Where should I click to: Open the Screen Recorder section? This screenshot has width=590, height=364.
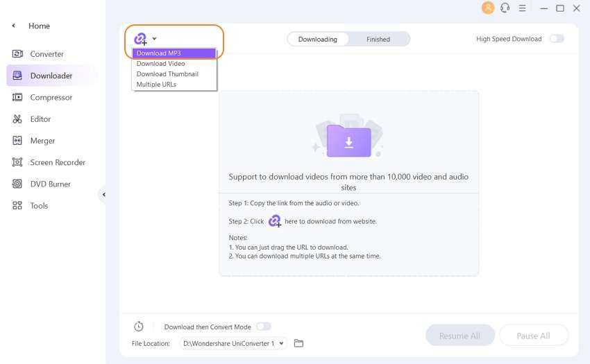click(x=57, y=162)
